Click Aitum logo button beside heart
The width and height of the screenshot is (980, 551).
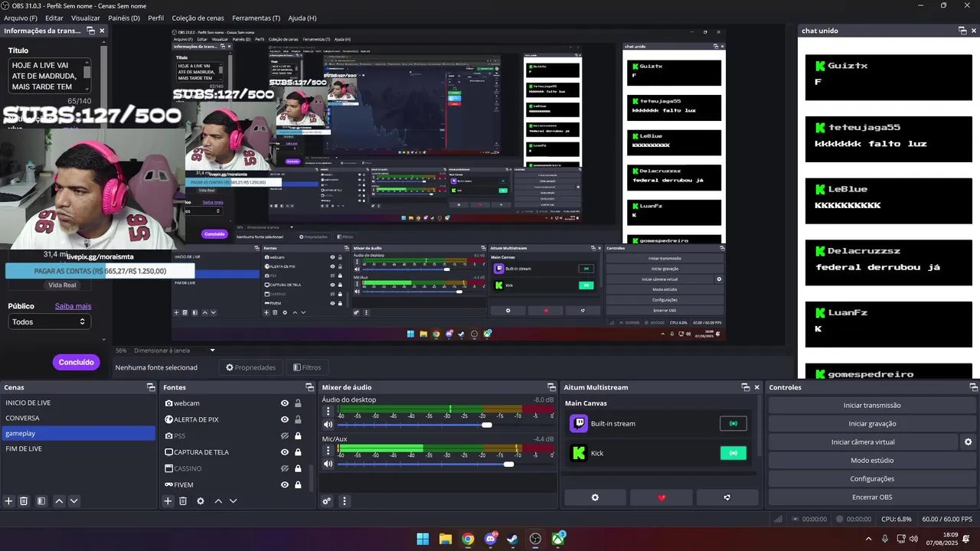(x=727, y=497)
